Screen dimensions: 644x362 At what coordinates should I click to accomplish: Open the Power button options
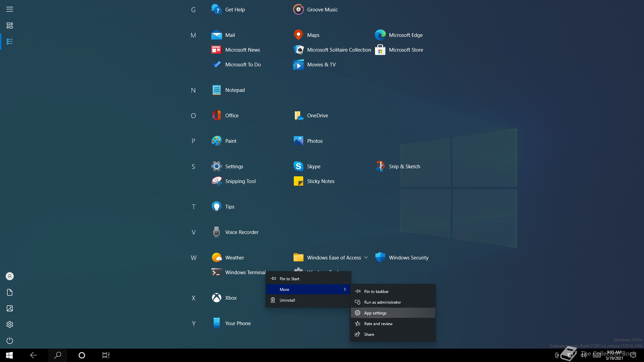point(10,341)
